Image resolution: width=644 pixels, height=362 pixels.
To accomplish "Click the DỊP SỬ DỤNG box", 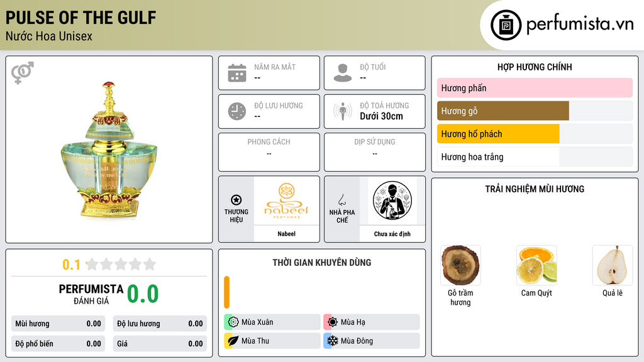I will pos(375,152).
